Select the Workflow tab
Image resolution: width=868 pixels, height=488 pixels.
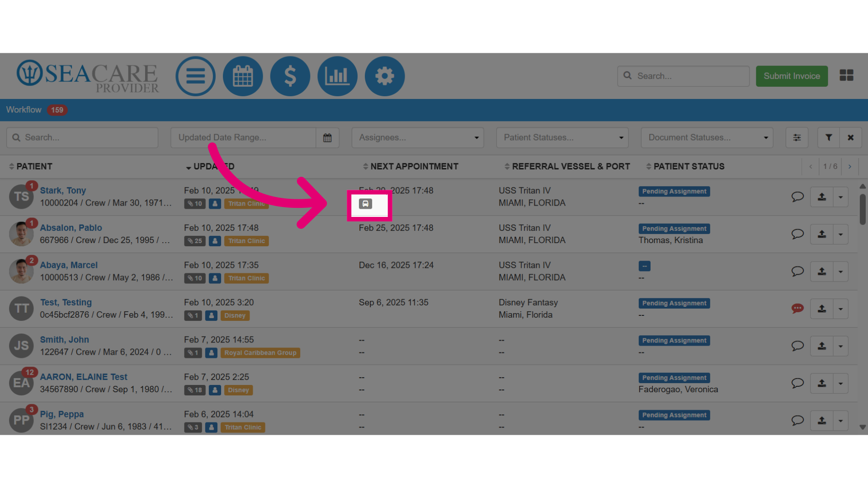tap(24, 110)
